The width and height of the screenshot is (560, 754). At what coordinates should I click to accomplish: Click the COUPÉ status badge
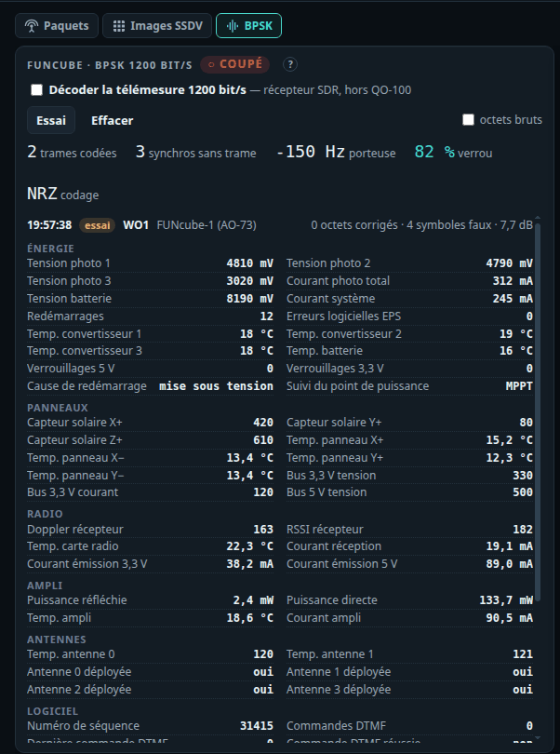[235, 64]
